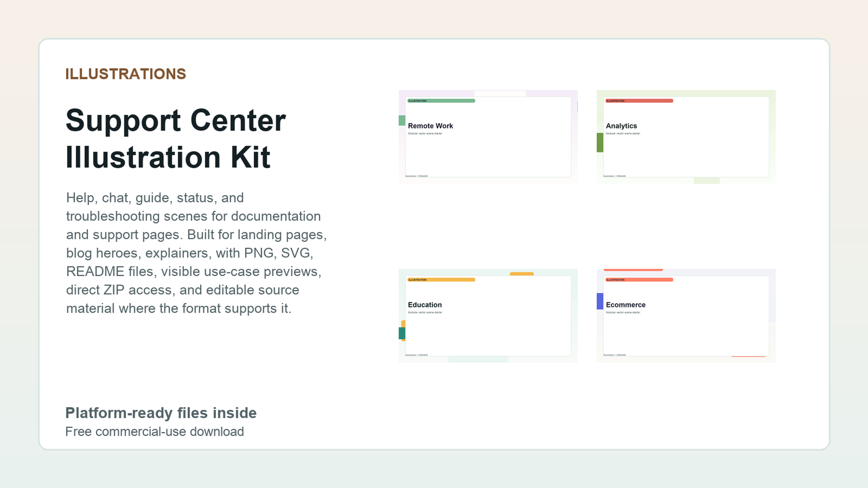Screen dimensions: 868x488
Task: Click the ILLUSTRATIONS category label
Action: (x=125, y=74)
